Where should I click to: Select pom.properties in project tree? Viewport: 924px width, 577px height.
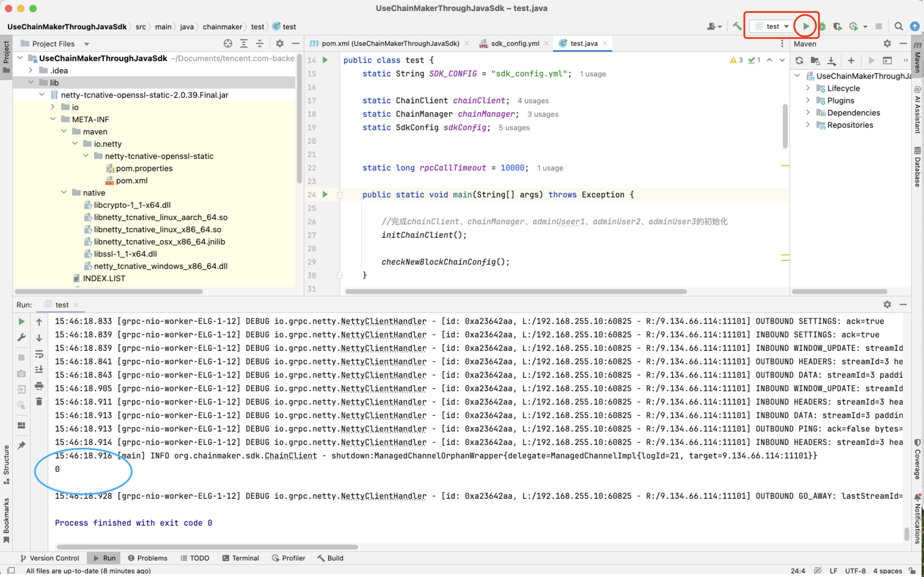[144, 168]
